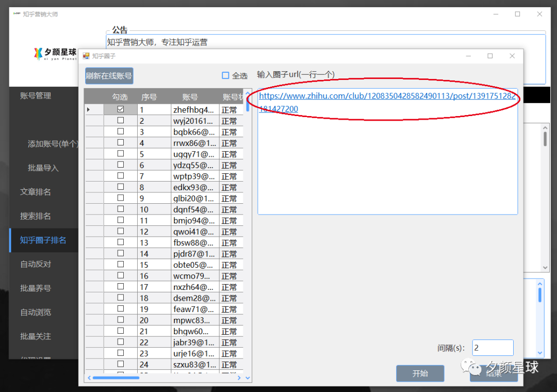Select the account cell pjdr87@1...

pos(194,253)
